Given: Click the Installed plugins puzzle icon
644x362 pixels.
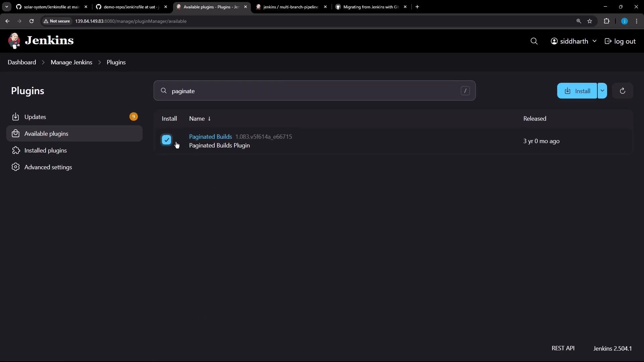Looking at the screenshot, I should tap(15, 150).
